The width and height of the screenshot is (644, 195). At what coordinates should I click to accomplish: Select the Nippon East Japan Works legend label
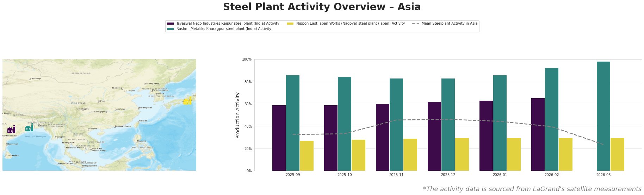[x=350, y=24]
